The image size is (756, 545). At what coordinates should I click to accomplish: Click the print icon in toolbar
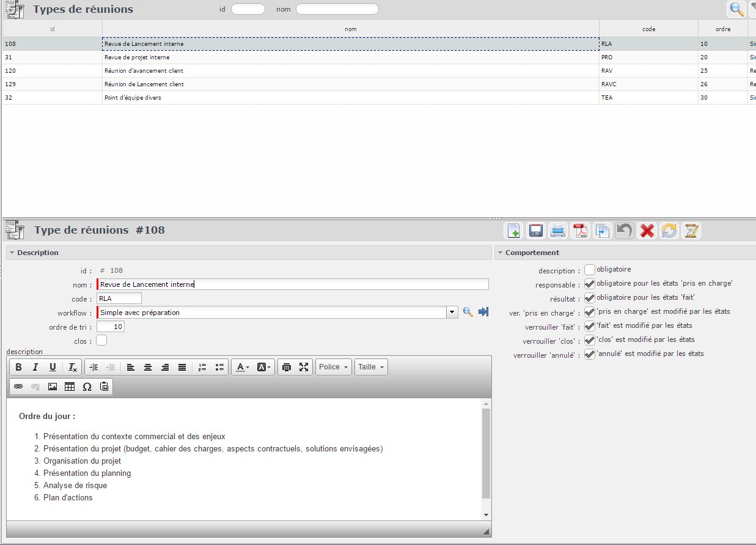(557, 231)
